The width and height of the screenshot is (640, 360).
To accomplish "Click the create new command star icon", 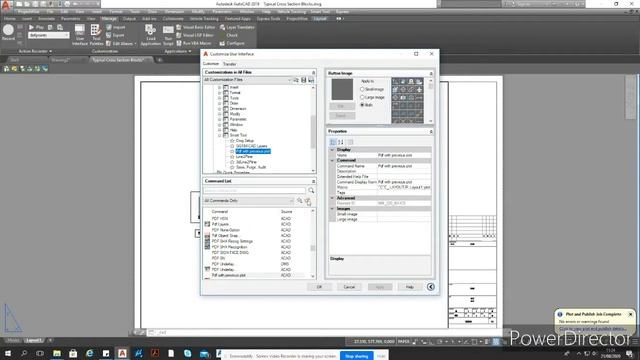I will click(x=308, y=201).
